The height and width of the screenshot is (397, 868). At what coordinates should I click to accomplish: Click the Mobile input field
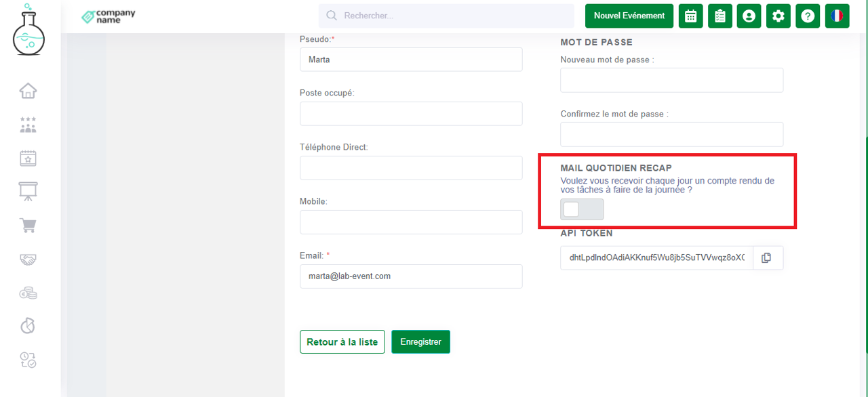[x=411, y=222]
